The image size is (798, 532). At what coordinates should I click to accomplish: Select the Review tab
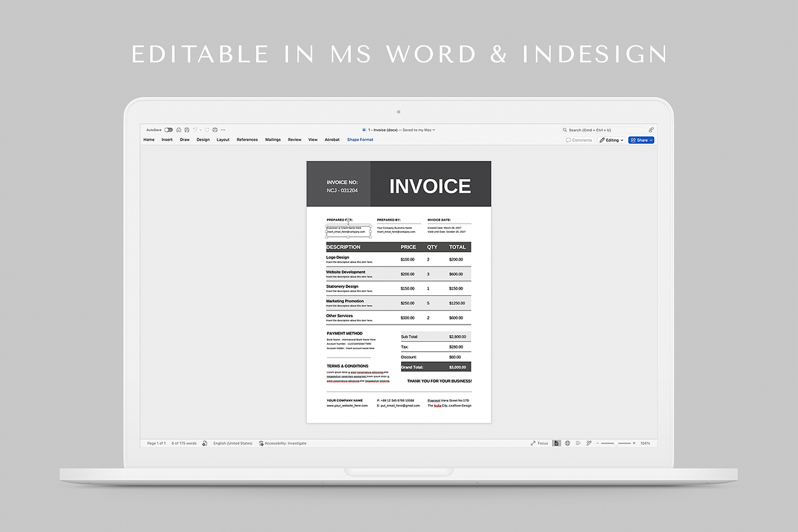pyautogui.click(x=295, y=140)
